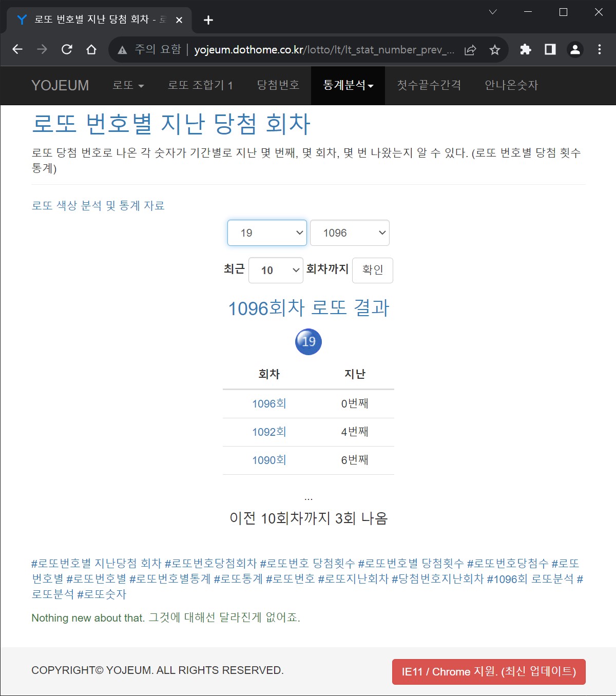The image size is (616, 696).
Task: Click the Y favicon on the browser tab
Action: pyautogui.click(x=22, y=20)
